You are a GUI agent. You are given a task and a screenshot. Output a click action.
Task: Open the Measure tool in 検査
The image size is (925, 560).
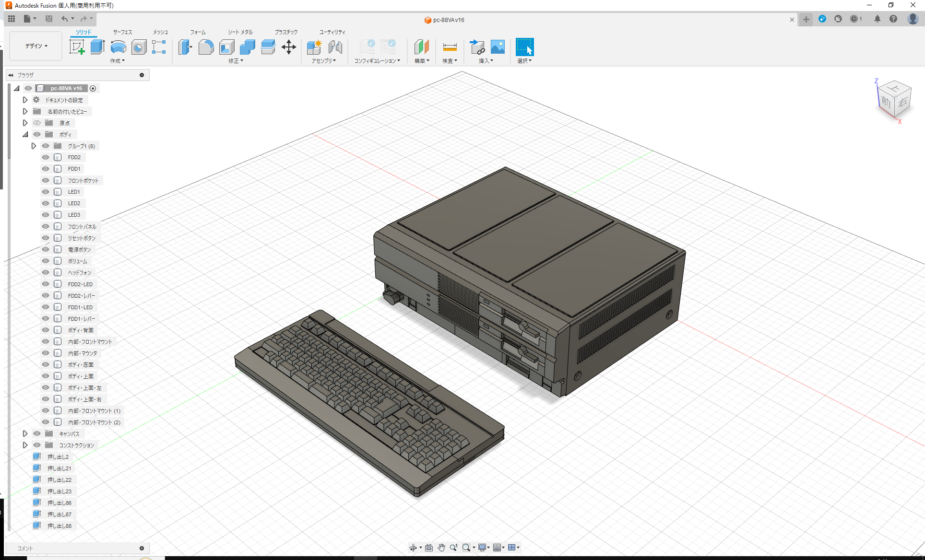coord(449,47)
